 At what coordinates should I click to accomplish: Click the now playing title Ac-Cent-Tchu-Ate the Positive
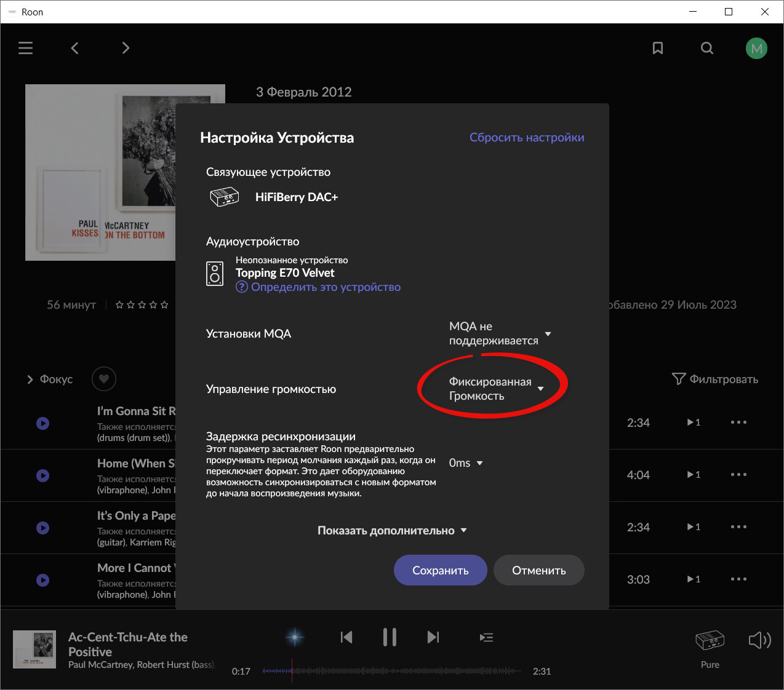tap(128, 644)
